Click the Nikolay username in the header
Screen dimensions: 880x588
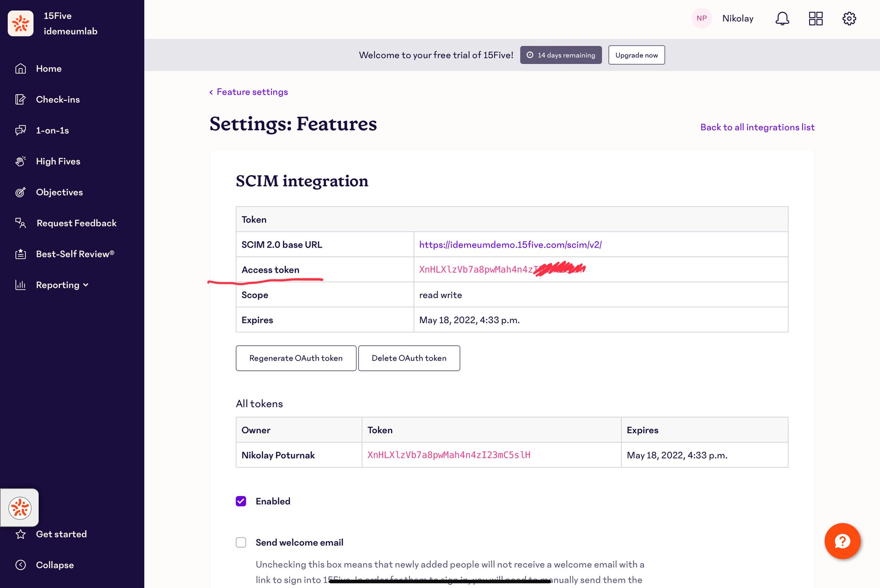tap(738, 18)
